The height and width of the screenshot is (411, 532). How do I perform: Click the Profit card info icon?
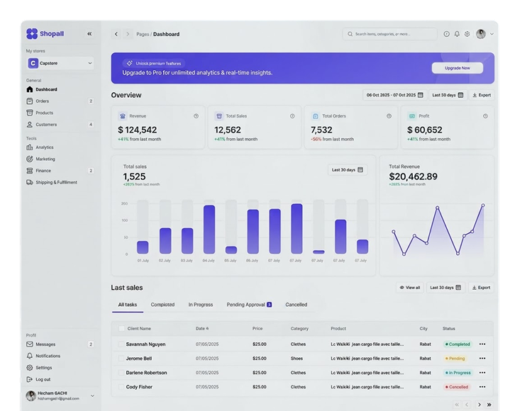click(485, 116)
